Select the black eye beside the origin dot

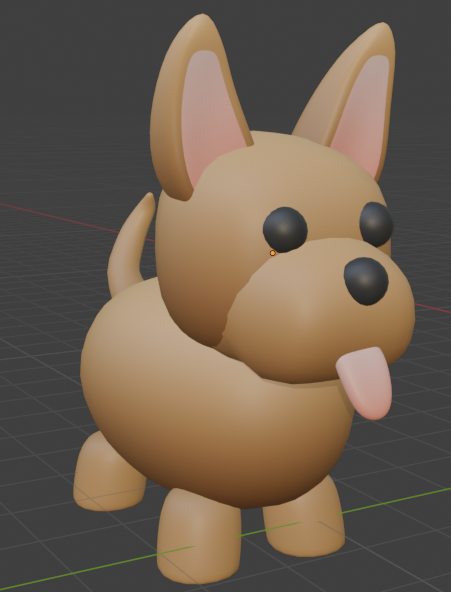pyautogui.click(x=285, y=230)
